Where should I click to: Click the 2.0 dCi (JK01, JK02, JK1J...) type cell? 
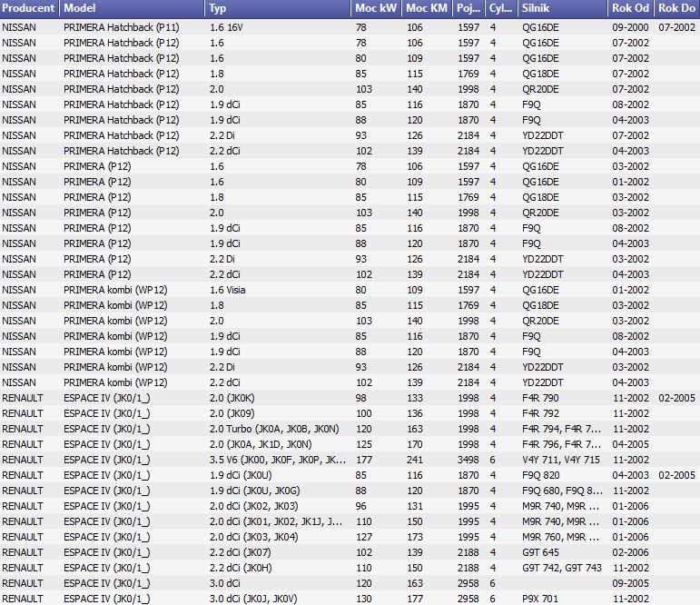(x=276, y=522)
